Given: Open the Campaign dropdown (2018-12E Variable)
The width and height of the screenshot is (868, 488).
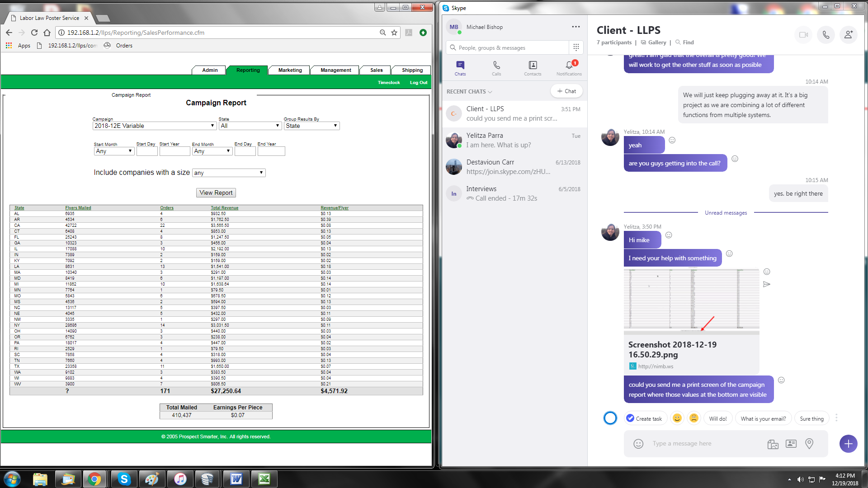Looking at the screenshot, I should click(154, 126).
